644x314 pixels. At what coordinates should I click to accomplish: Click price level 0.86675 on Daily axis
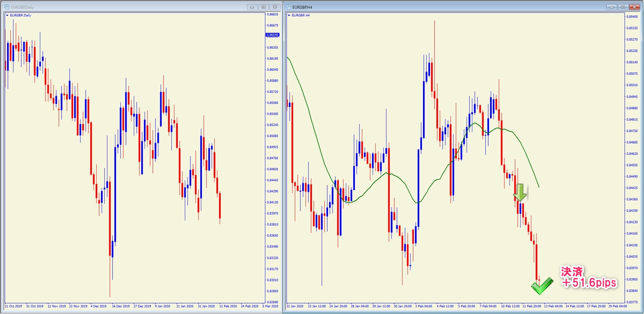click(x=272, y=25)
